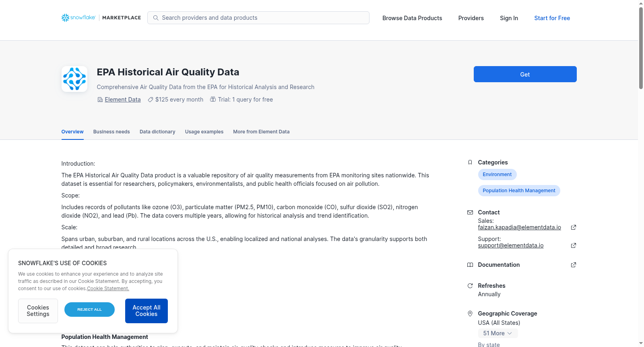The image size is (644, 347).
Task: Open the Business needs tab
Action: [x=111, y=132]
